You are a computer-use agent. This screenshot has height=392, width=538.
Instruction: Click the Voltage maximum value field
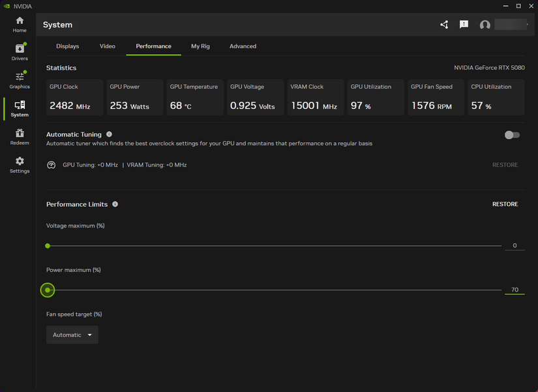[x=515, y=246]
